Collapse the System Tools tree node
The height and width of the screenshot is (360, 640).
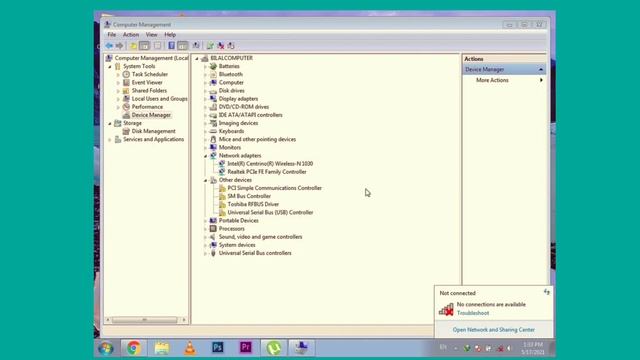click(x=110, y=67)
